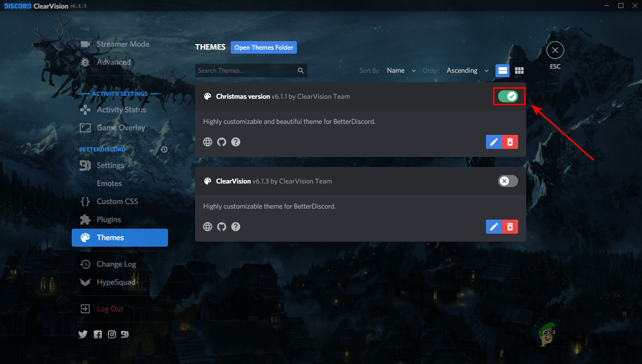Go to the Plugins page
The width and height of the screenshot is (642, 364).
coord(120,220)
